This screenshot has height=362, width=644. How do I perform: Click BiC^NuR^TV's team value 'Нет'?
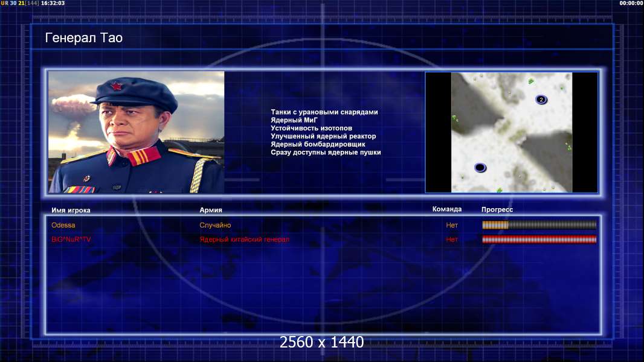tap(452, 240)
